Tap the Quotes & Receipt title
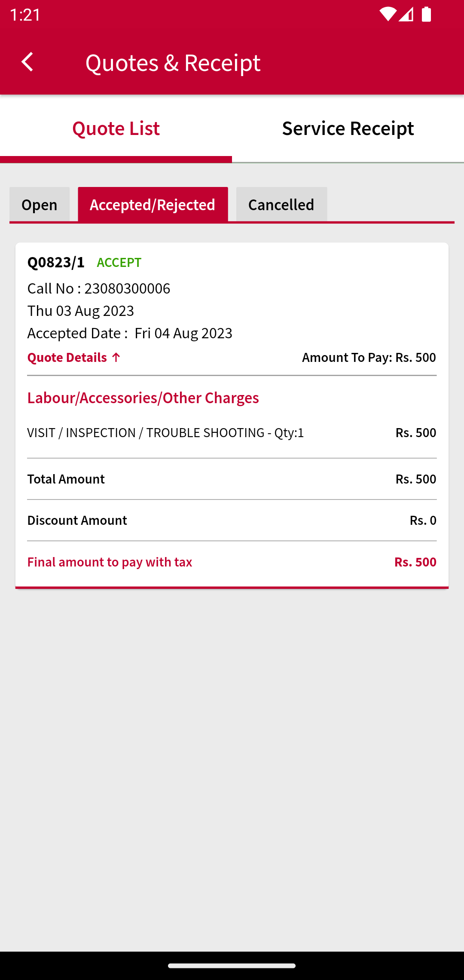The image size is (464, 980). 173,63
